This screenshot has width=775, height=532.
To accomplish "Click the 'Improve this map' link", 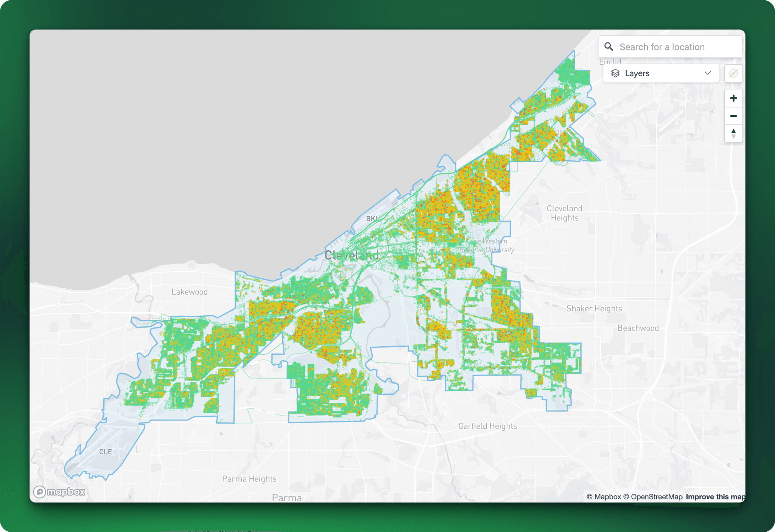I will [715, 496].
